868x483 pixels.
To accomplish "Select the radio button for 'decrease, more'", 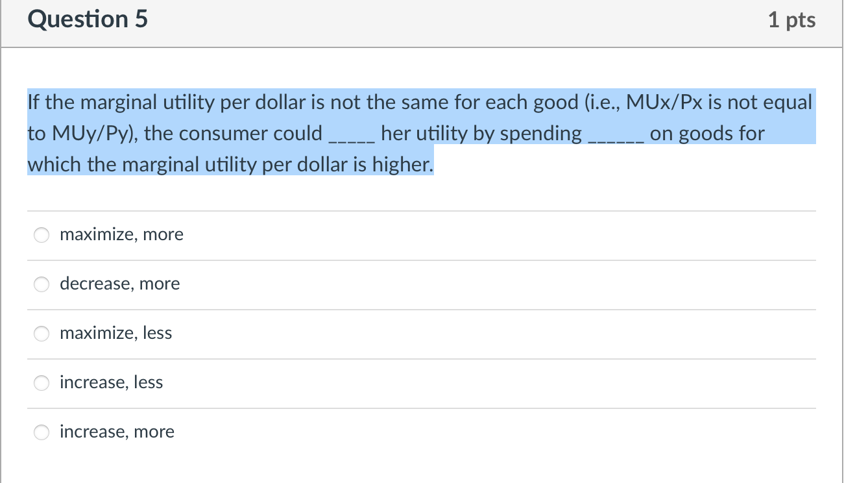I will point(41,284).
